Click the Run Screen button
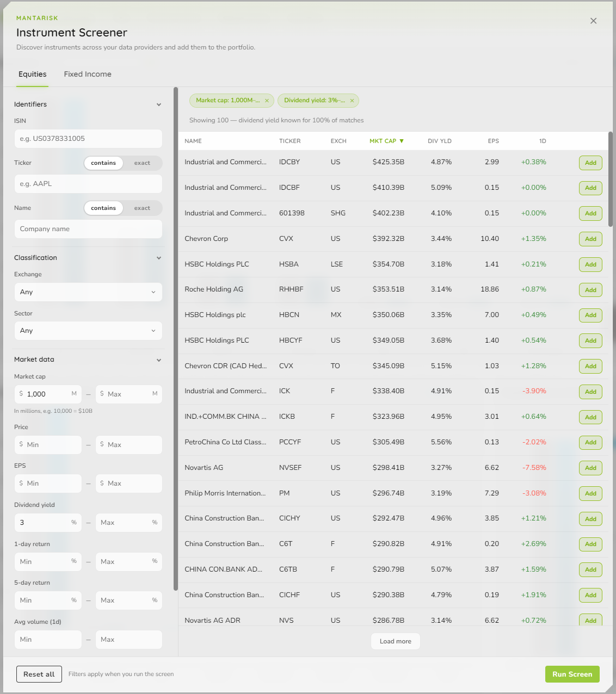616x694 pixels. tap(572, 674)
